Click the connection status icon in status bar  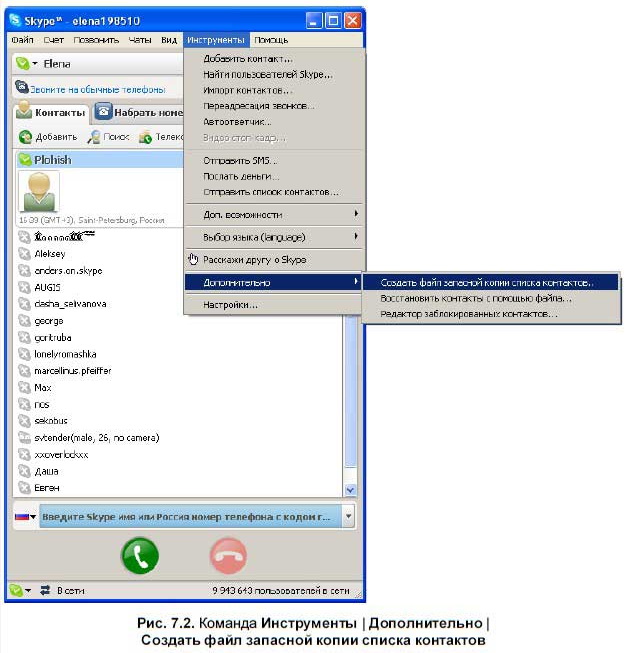coord(45,591)
